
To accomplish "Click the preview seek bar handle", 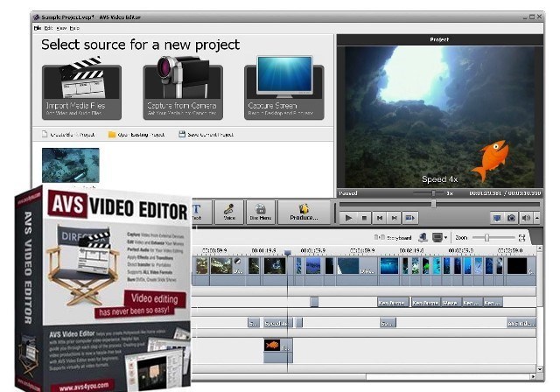I will click(434, 204).
